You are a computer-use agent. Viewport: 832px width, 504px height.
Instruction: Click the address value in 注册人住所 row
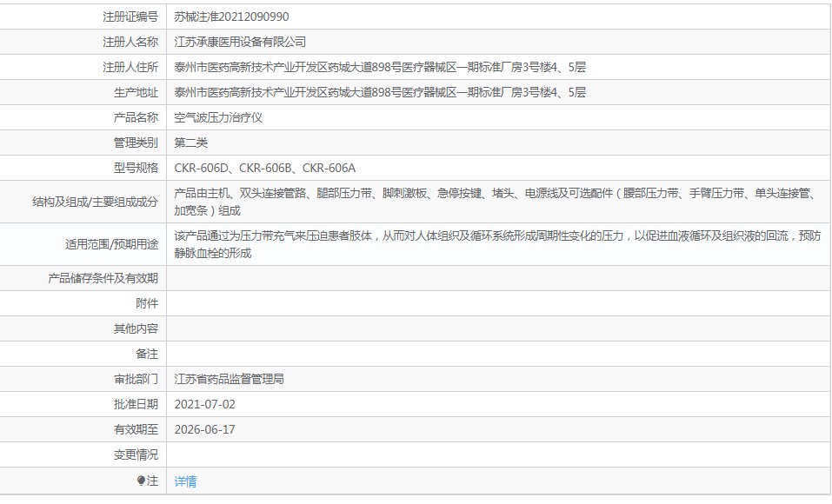tap(380, 68)
